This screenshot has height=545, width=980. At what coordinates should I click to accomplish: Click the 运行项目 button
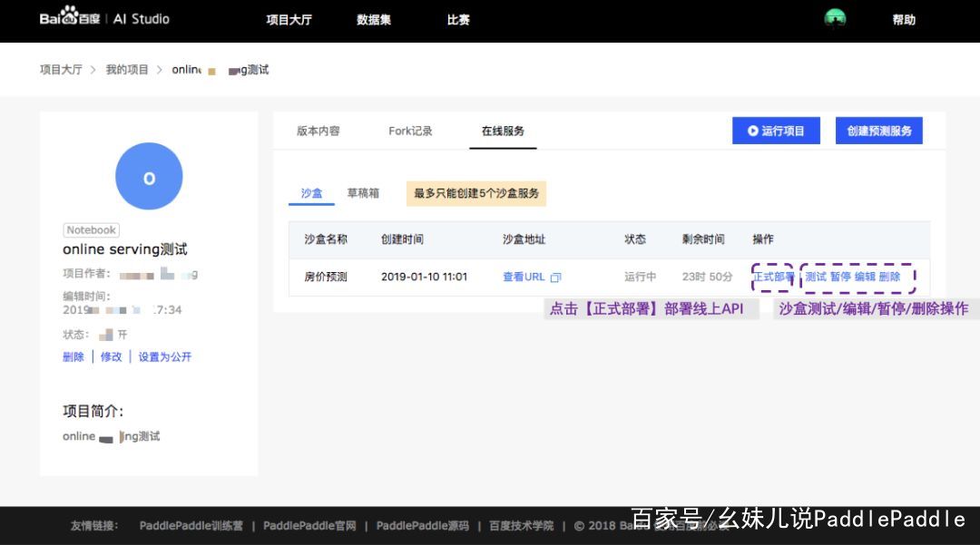coord(776,131)
